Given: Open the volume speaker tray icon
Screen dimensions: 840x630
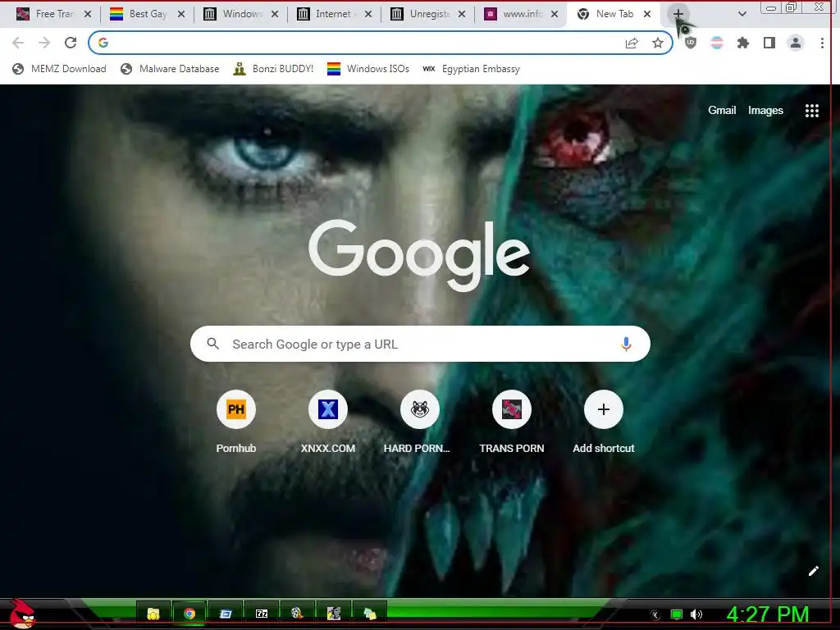Looking at the screenshot, I should pyautogui.click(x=696, y=614).
